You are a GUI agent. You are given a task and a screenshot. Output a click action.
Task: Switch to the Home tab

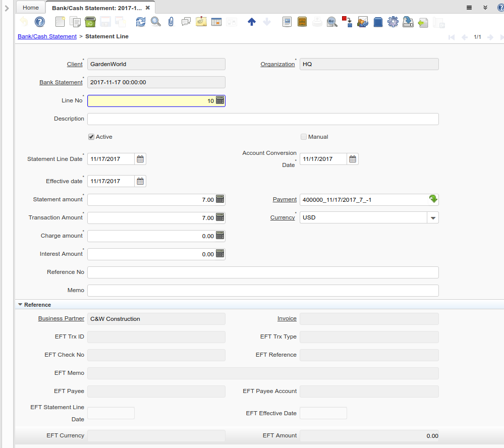pyautogui.click(x=31, y=8)
